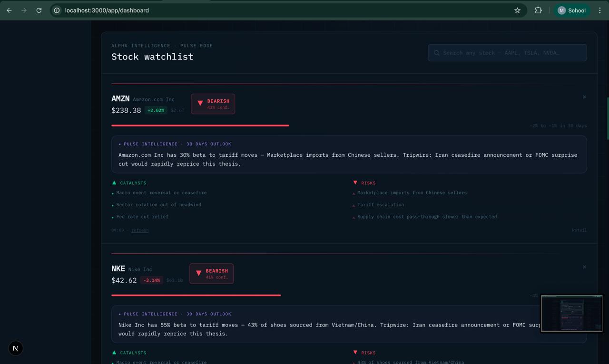Image resolution: width=609 pixels, height=364 pixels.
Task: Select the AMZN ticker heading
Action: point(120,99)
